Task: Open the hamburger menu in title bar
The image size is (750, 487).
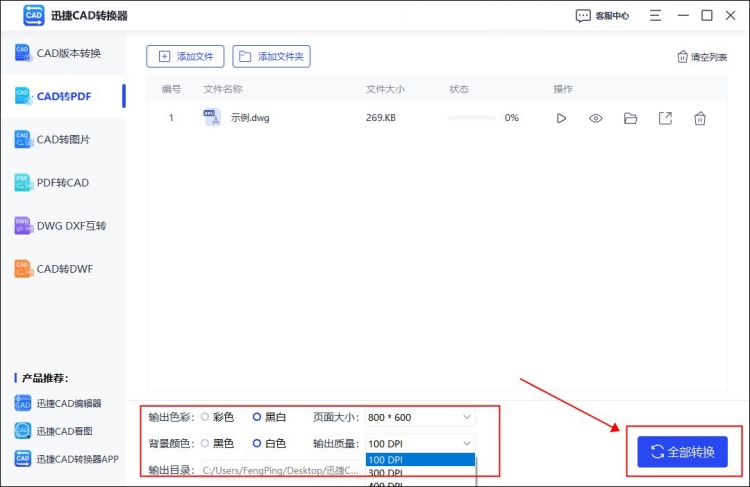Action: click(x=655, y=15)
